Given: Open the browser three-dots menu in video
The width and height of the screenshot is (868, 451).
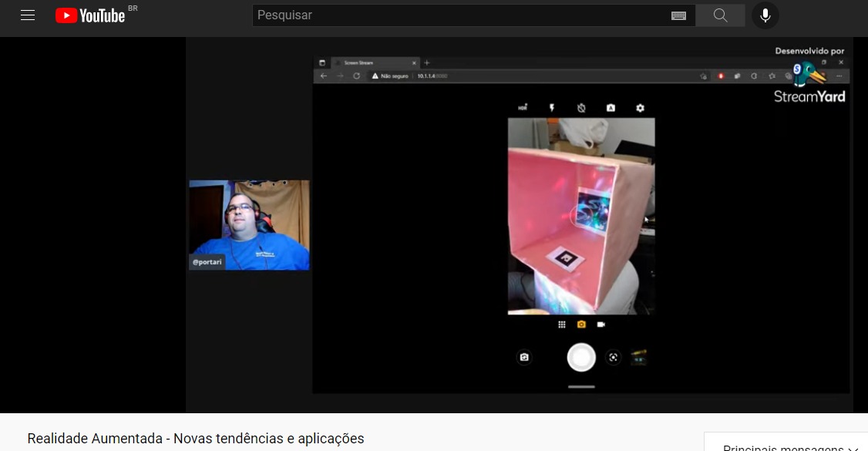Looking at the screenshot, I should pos(839,76).
